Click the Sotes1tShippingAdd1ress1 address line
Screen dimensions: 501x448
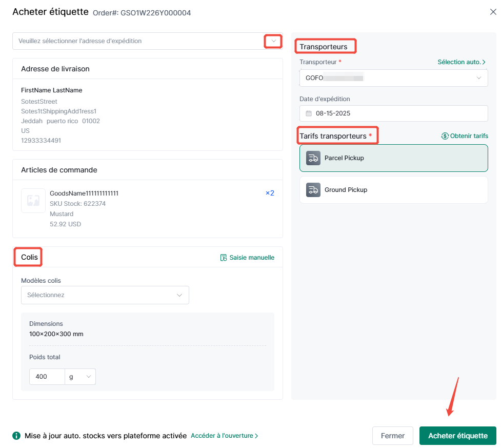(59, 111)
